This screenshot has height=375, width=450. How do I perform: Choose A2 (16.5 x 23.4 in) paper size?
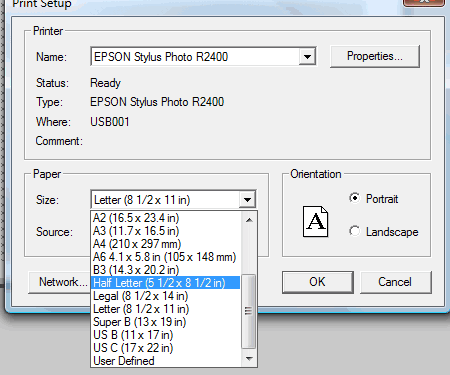[x=166, y=218]
